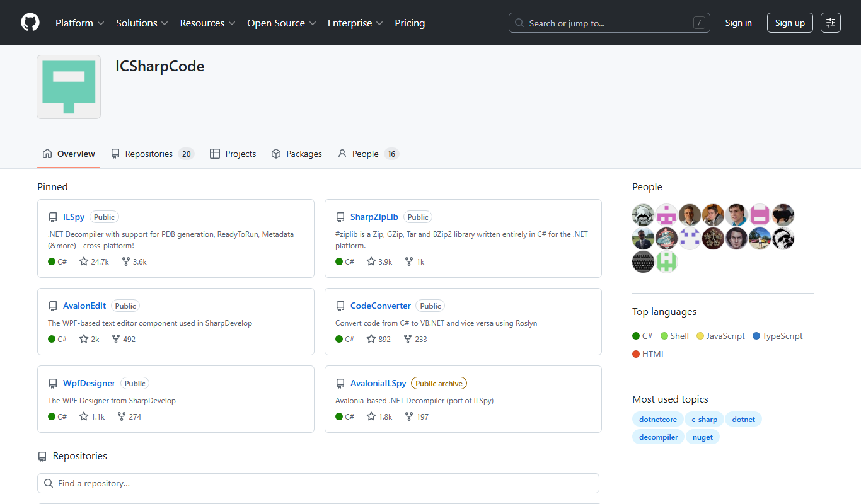The image size is (861, 504).
Task: Click the dotnet topic tag
Action: pyautogui.click(x=744, y=419)
